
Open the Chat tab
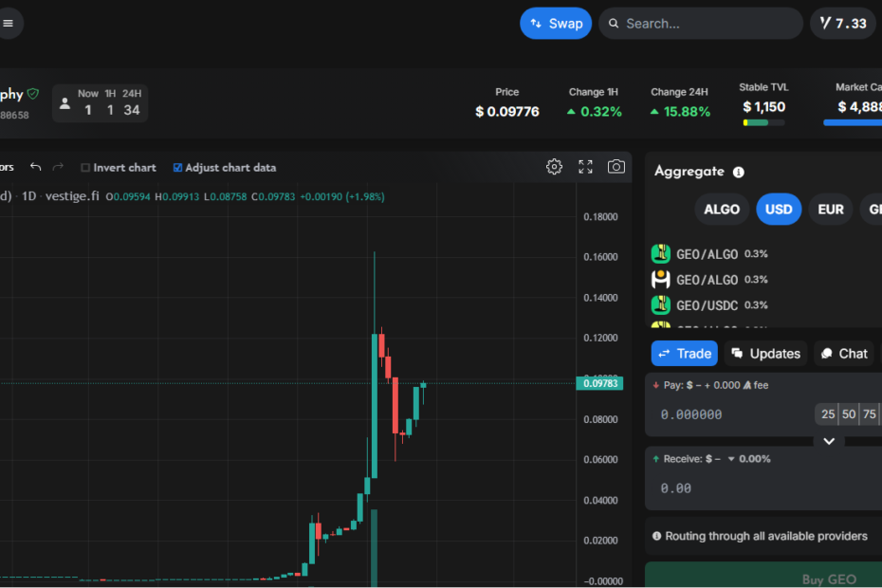(844, 354)
